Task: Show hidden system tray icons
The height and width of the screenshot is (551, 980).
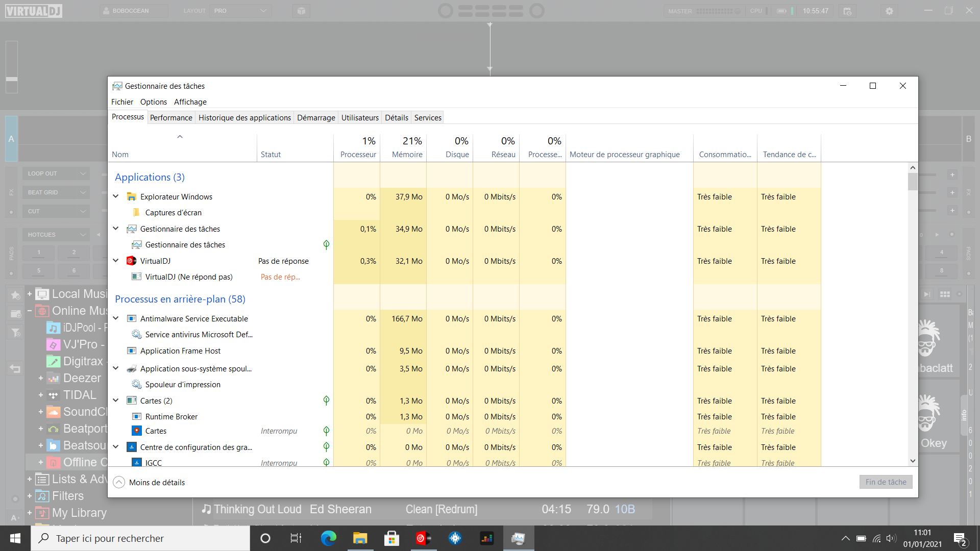Action: (x=845, y=538)
